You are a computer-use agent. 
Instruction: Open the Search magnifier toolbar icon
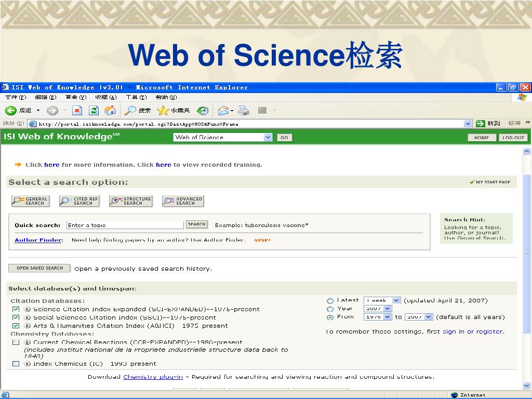pyautogui.click(x=130, y=110)
